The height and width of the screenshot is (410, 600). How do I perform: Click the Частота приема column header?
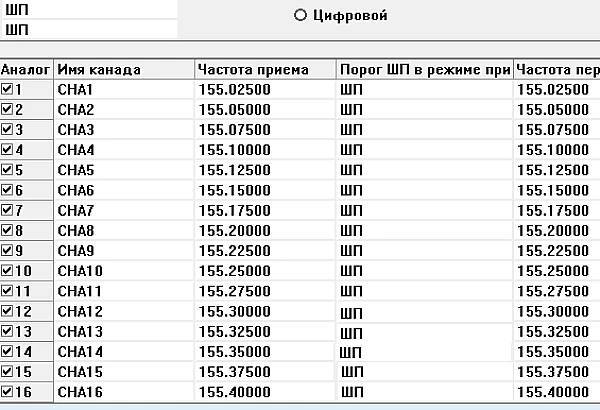click(264, 69)
